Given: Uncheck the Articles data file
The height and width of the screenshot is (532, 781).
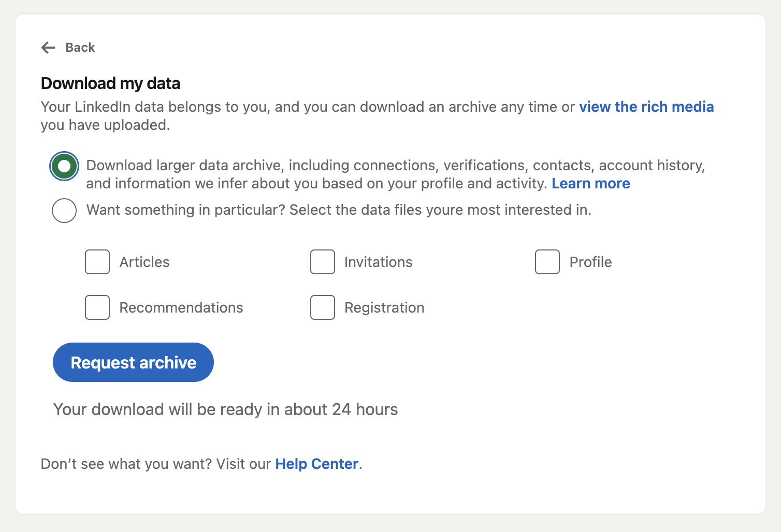Looking at the screenshot, I should (x=97, y=262).
